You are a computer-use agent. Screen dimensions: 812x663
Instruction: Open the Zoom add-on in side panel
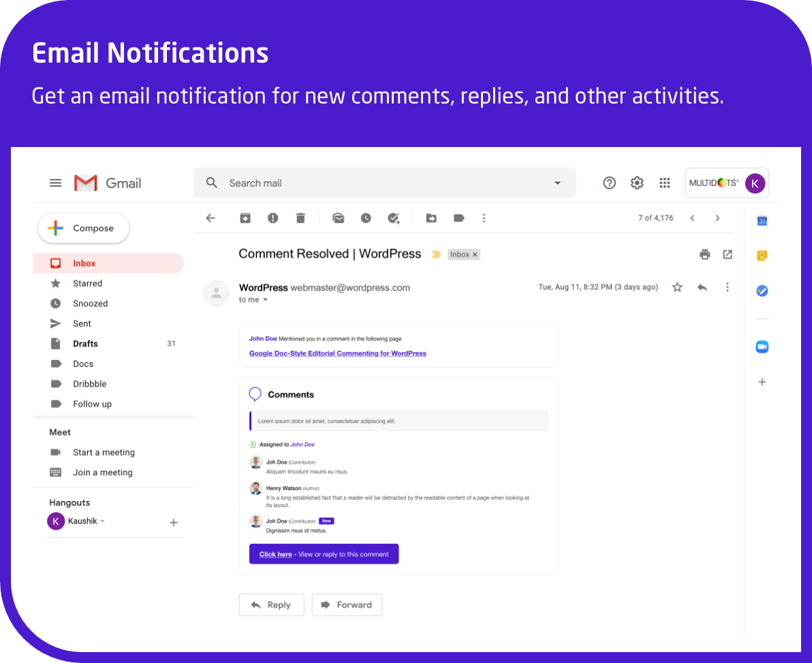tap(762, 346)
